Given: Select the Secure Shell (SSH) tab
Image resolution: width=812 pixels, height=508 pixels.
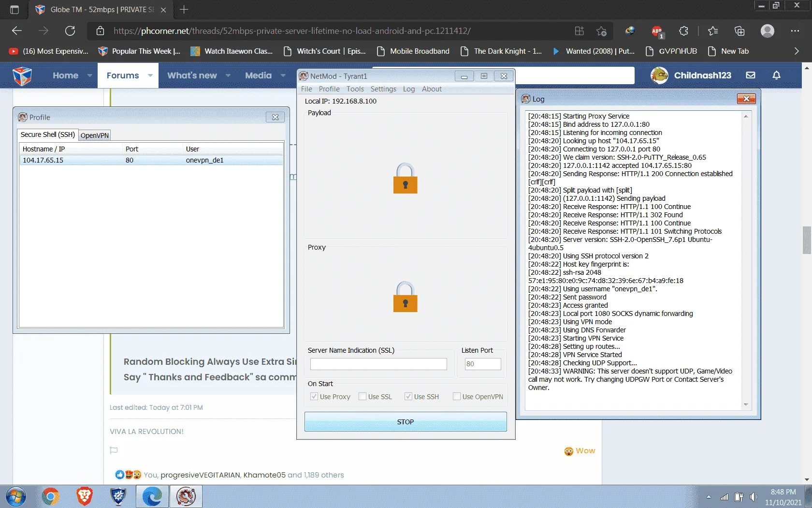Looking at the screenshot, I should 48,134.
